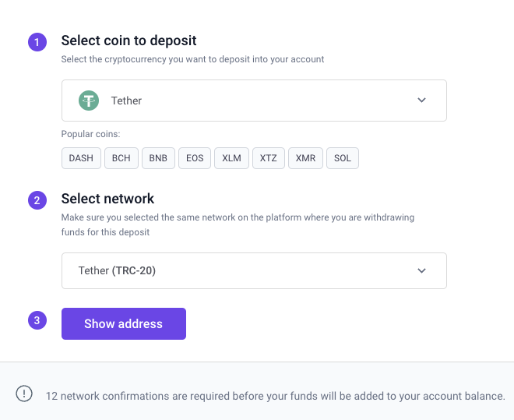Select the BCH popular coin chip

pos(121,158)
